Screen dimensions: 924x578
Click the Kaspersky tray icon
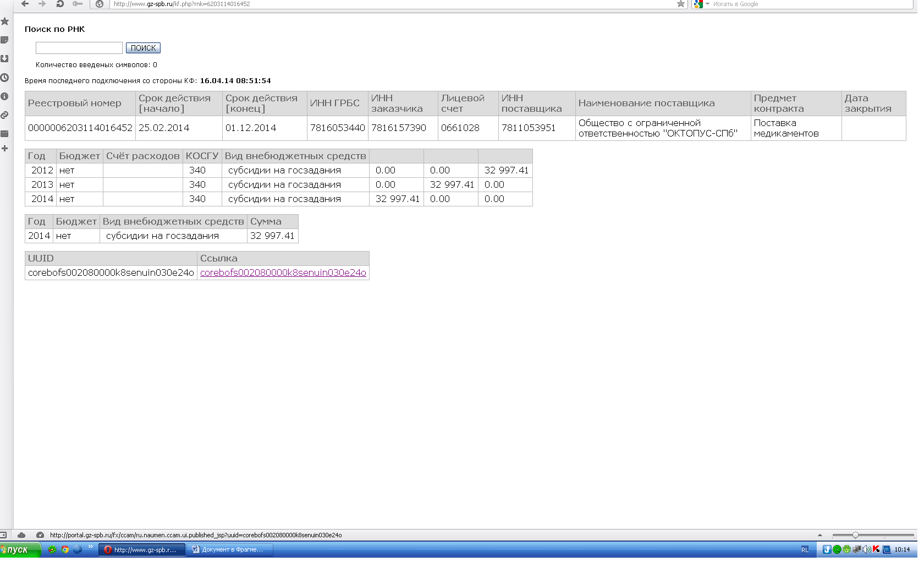click(x=876, y=549)
